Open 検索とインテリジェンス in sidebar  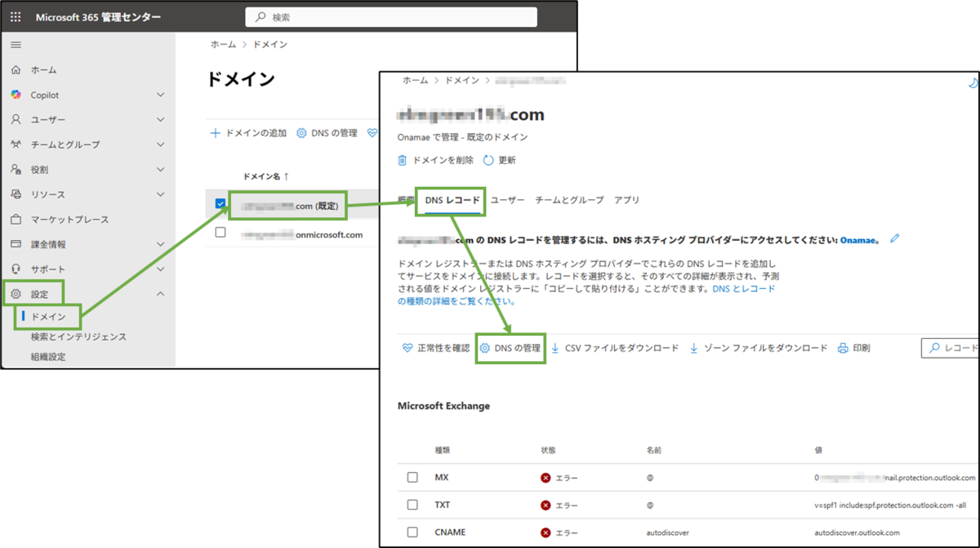point(78,336)
